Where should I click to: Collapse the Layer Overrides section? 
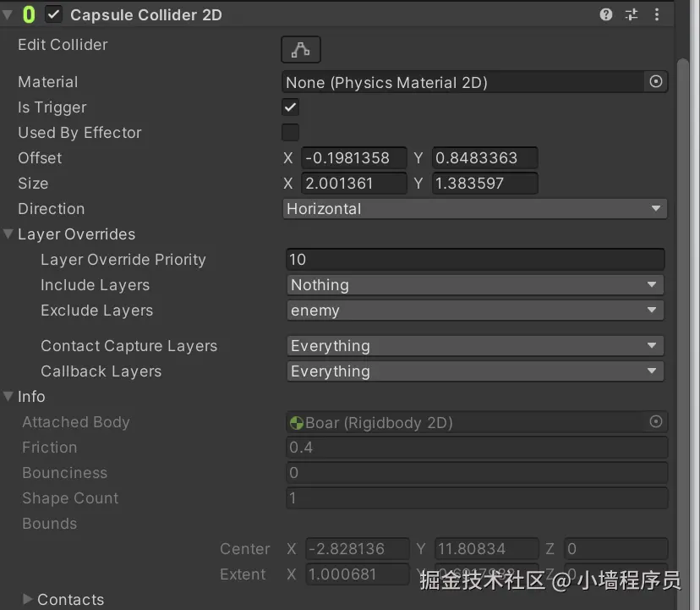tap(8, 234)
